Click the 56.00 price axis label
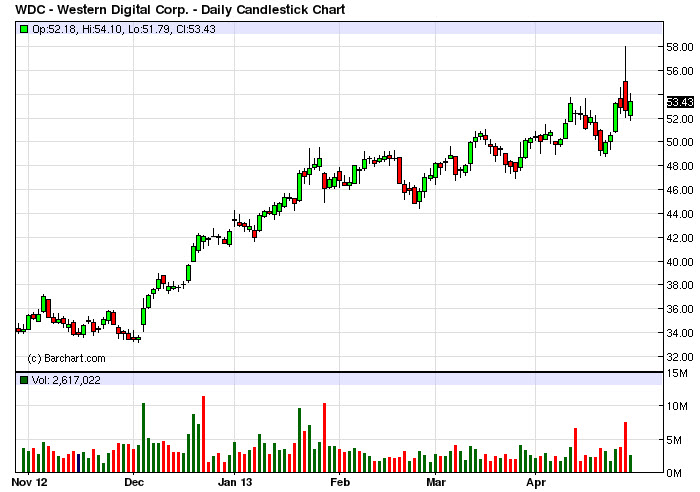The width and height of the screenshot is (700, 492). [x=679, y=71]
